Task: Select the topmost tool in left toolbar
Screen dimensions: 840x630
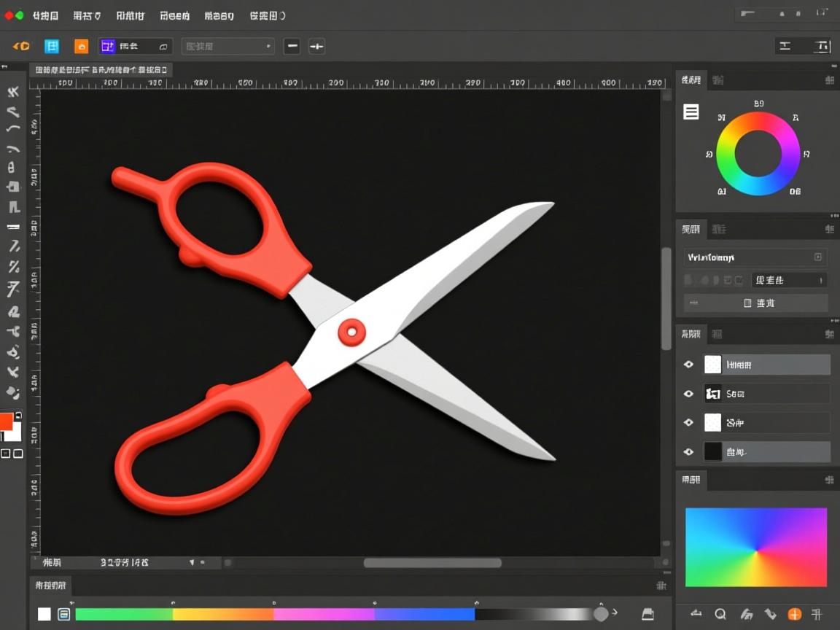Action: pyautogui.click(x=13, y=92)
